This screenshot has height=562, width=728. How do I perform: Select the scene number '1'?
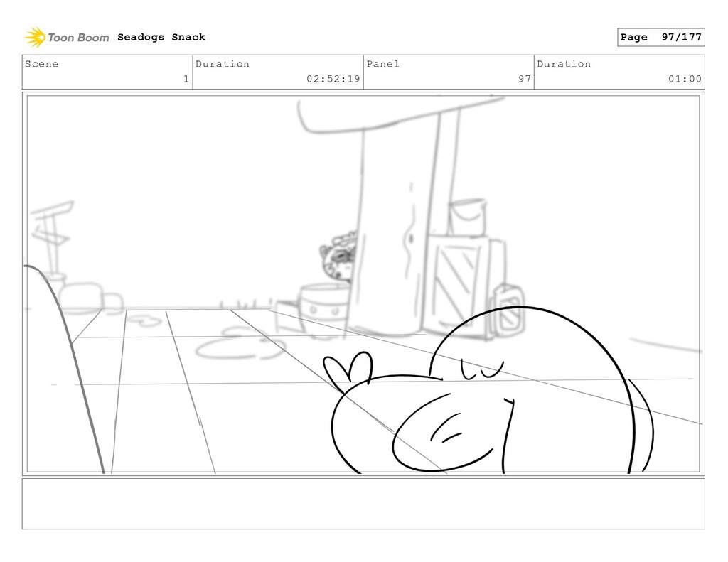click(x=186, y=79)
